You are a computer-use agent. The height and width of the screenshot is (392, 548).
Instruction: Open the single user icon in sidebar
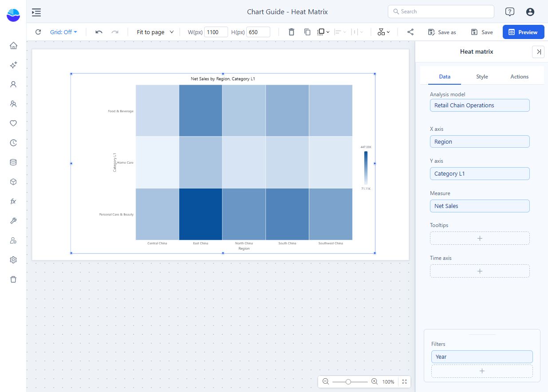pyautogui.click(x=13, y=84)
